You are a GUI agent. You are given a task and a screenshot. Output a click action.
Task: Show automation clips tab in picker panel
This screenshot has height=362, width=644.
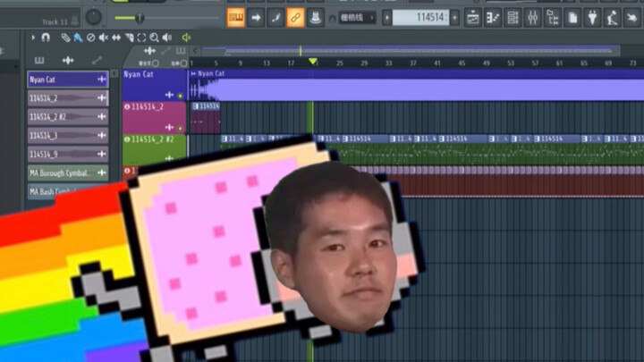pos(97,61)
